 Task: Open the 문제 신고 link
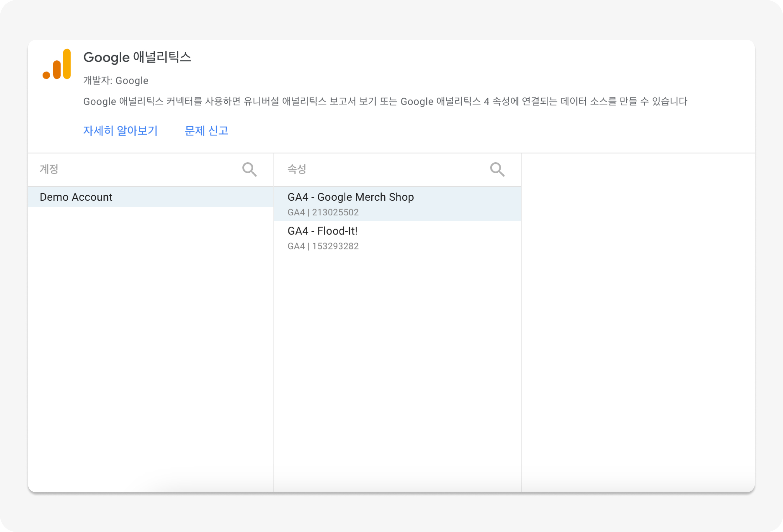click(207, 131)
